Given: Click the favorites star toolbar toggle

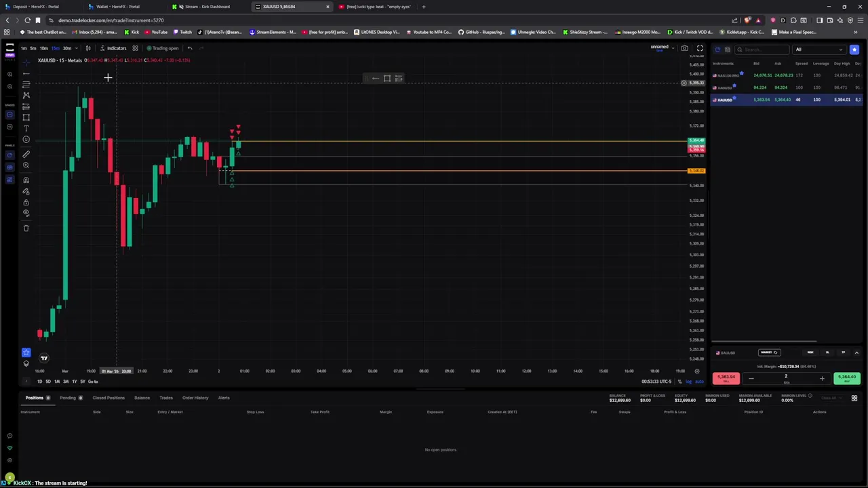Looking at the screenshot, I should (x=26, y=352).
